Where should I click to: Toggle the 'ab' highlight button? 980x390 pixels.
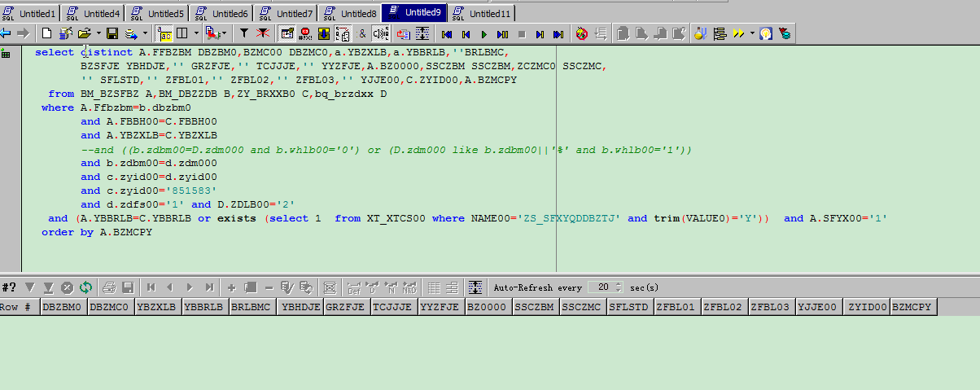(164, 33)
